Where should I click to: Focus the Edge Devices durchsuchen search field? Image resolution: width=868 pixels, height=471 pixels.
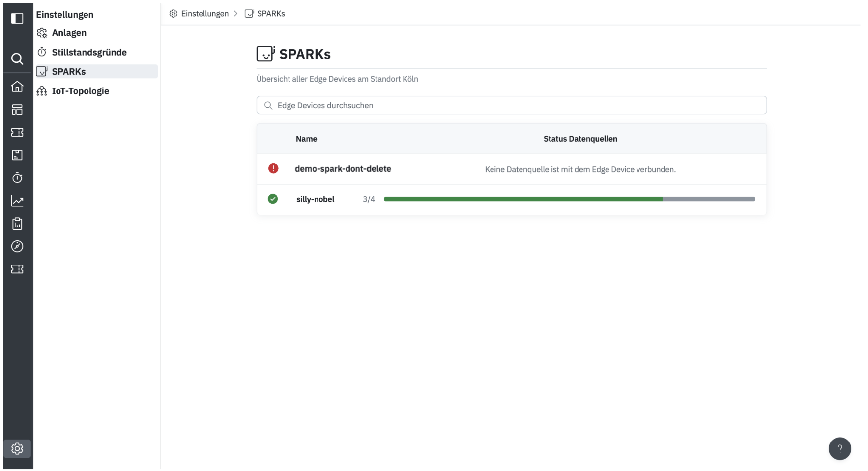point(511,105)
